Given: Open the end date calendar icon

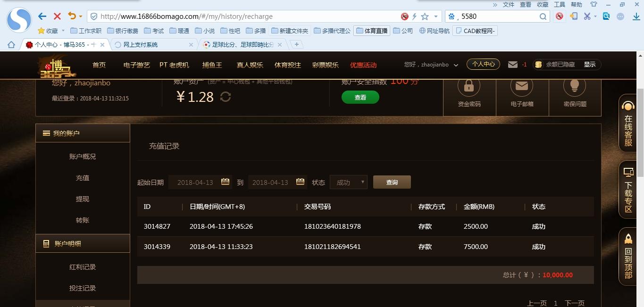Looking at the screenshot, I should tap(300, 182).
